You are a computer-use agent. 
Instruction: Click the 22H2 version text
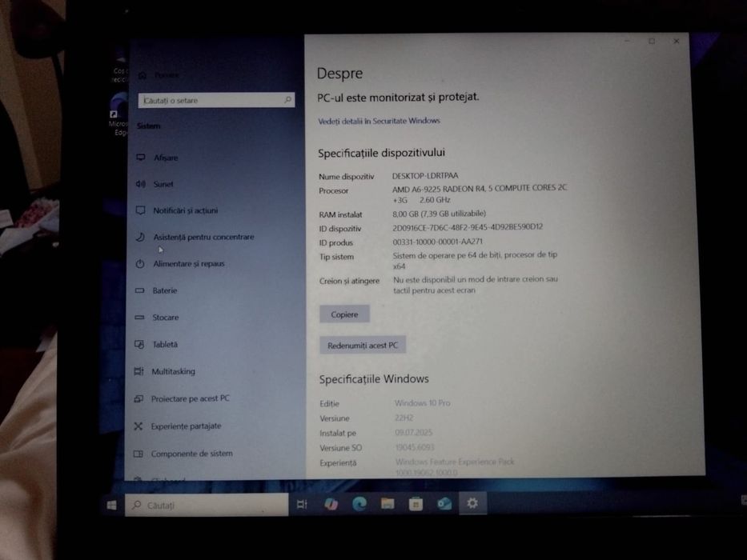404,418
